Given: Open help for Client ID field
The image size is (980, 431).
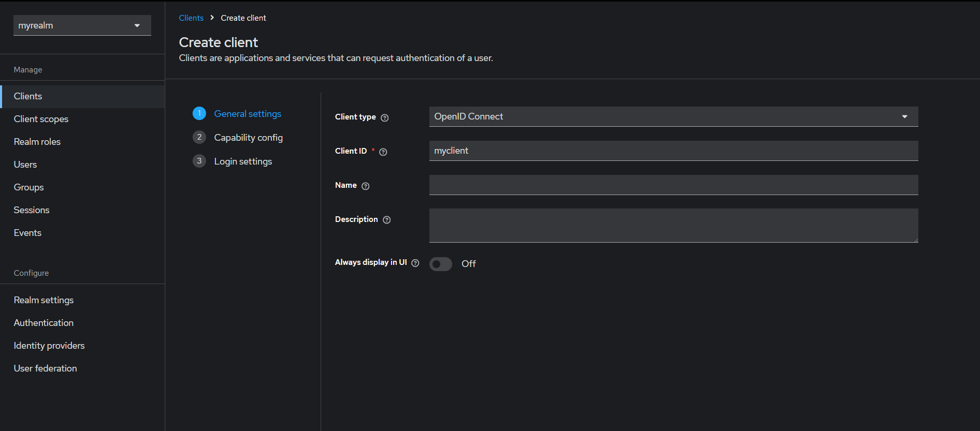Looking at the screenshot, I should pos(383,152).
